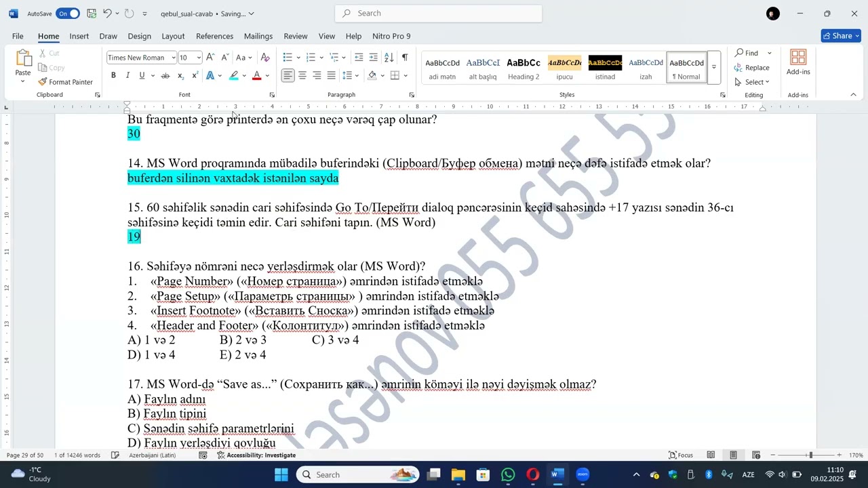Open the File menu
The height and width of the screenshot is (488, 868).
coord(18,36)
